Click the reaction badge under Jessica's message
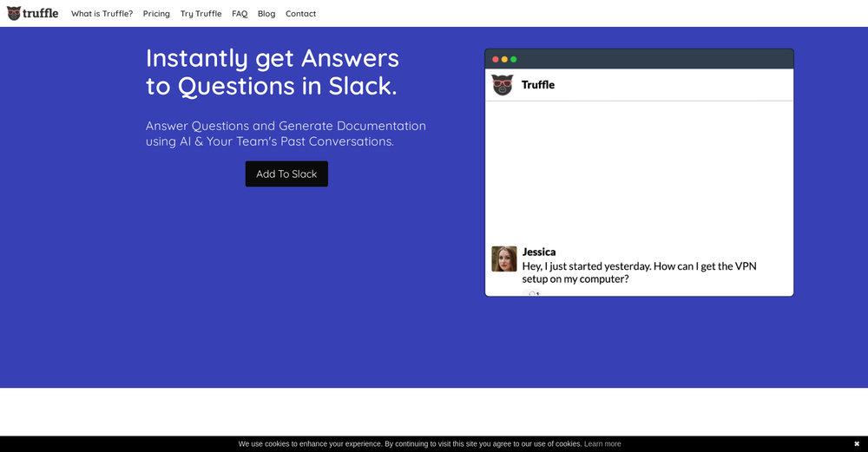Screen dimensions: 868x452 click(534, 294)
